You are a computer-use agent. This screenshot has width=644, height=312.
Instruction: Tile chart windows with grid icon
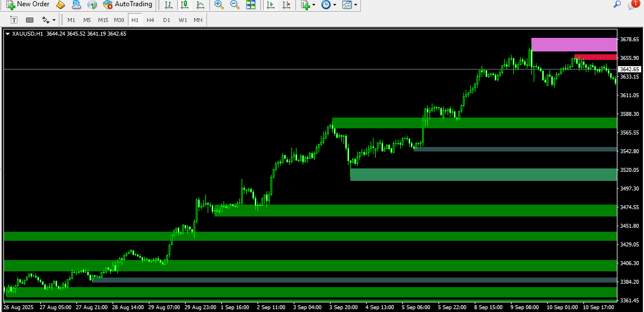click(x=251, y=5)
